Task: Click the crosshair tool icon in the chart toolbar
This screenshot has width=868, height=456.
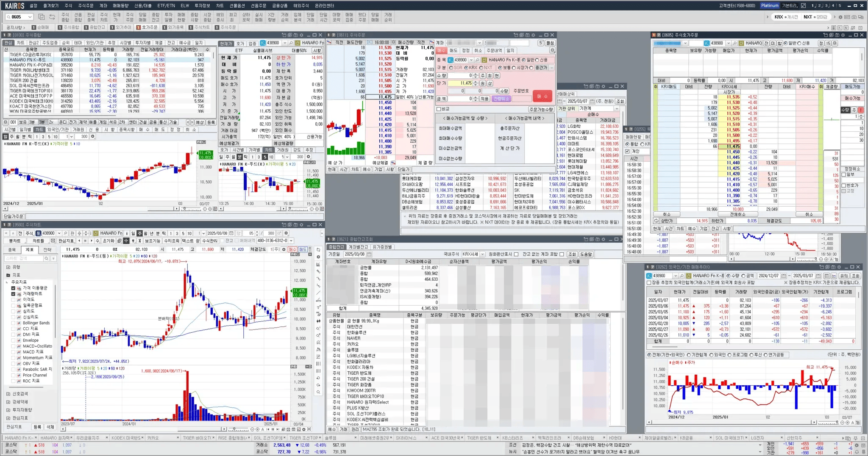Action: click(126, 240)
